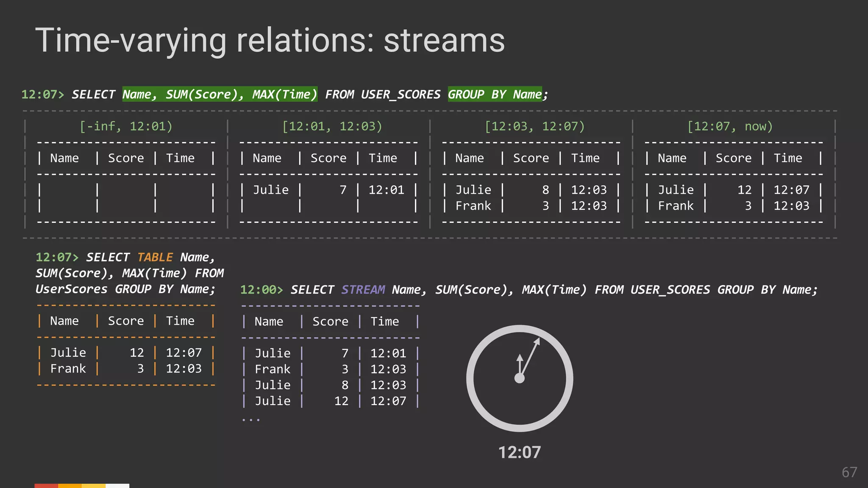This screenshot has width=868, height=488.
Task: Click the '[12:03, 12:07)' interval header
Action: click(x=534, y=126)
